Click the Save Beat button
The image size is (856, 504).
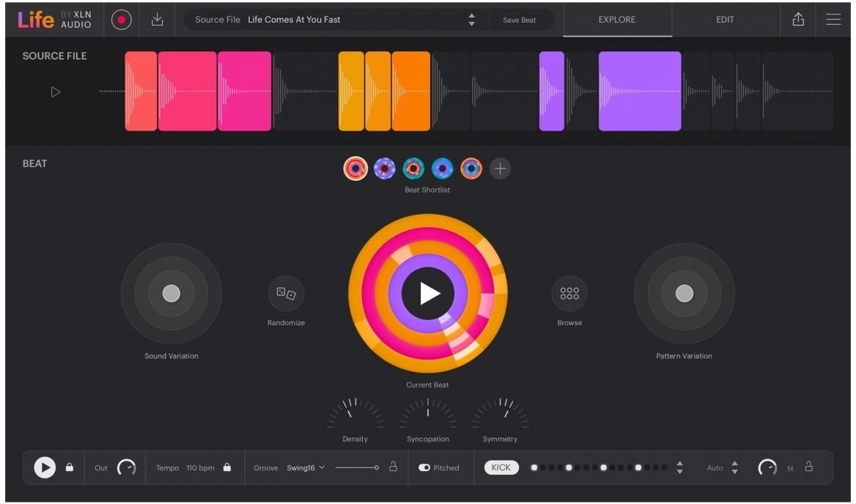(x=519, y=20)
